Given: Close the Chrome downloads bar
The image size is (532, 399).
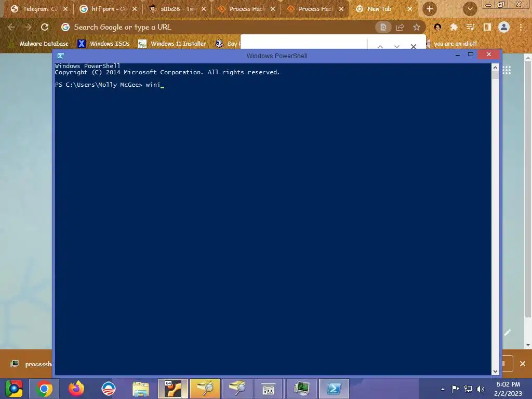Looking at the screenshot, I should click(x=523, y=364).
